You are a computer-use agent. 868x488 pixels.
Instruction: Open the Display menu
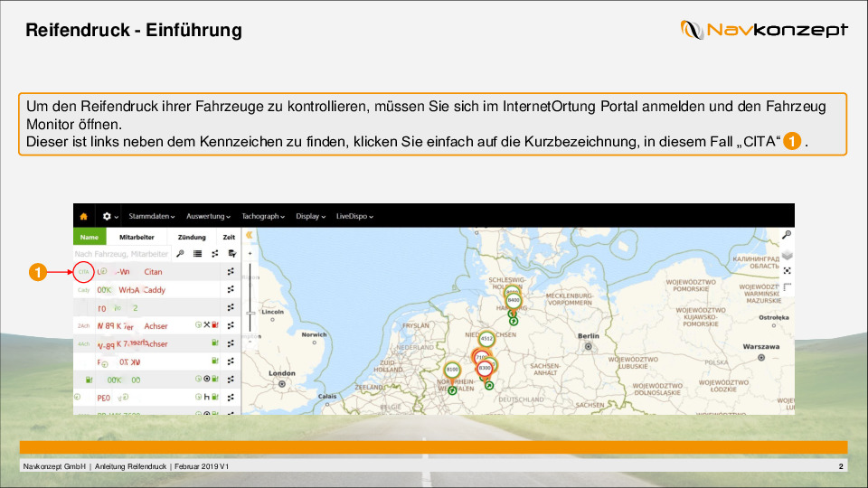(x=310, y=216)
